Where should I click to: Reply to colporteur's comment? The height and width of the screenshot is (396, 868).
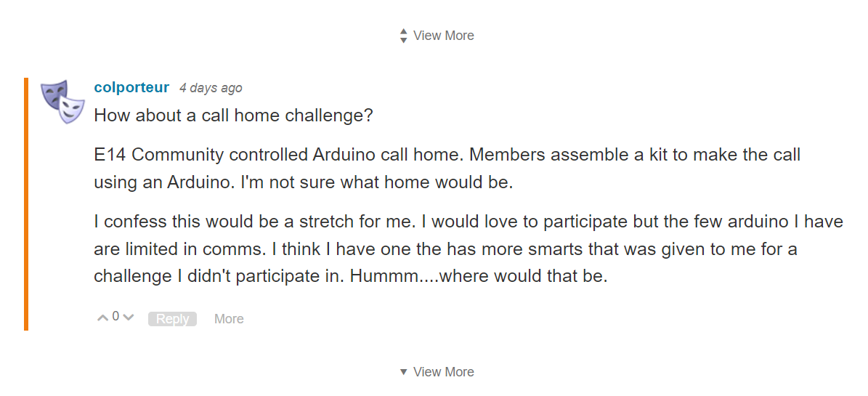point(172,319)
